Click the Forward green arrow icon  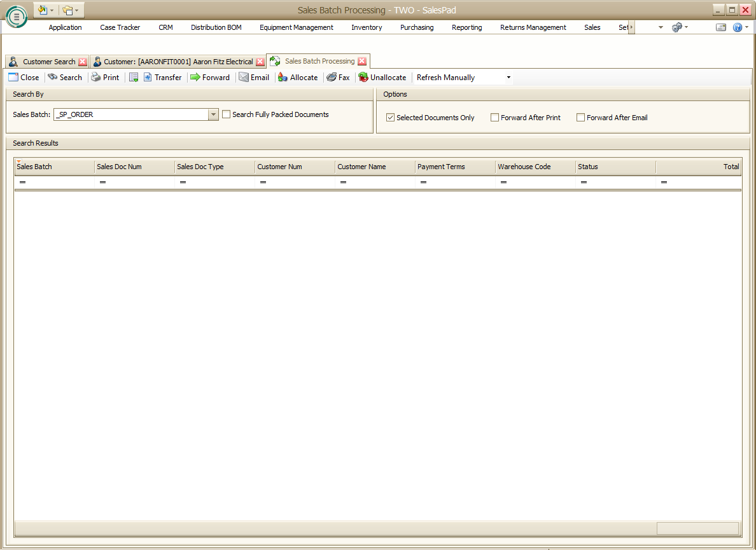tap(195, 78)
